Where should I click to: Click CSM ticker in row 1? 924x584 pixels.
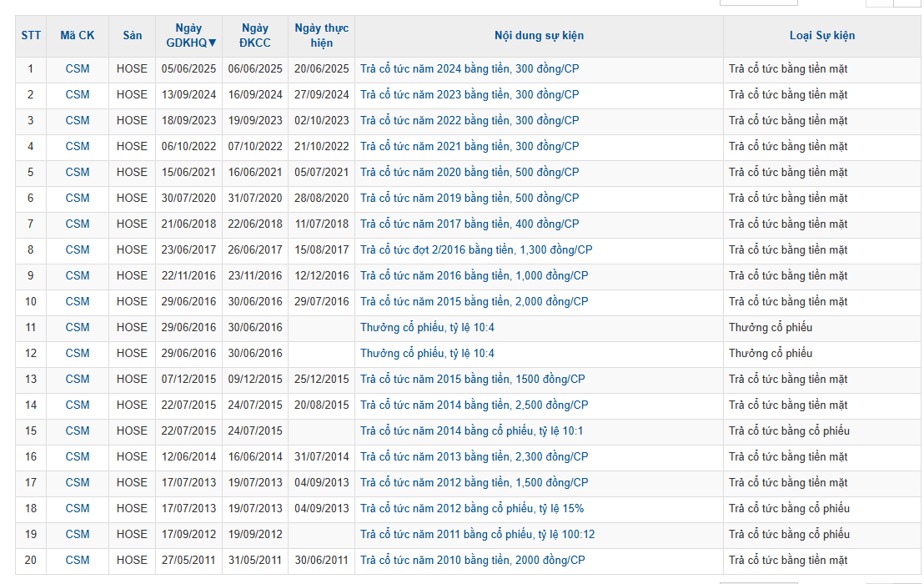pyautogui.click(x=78, y=69)
